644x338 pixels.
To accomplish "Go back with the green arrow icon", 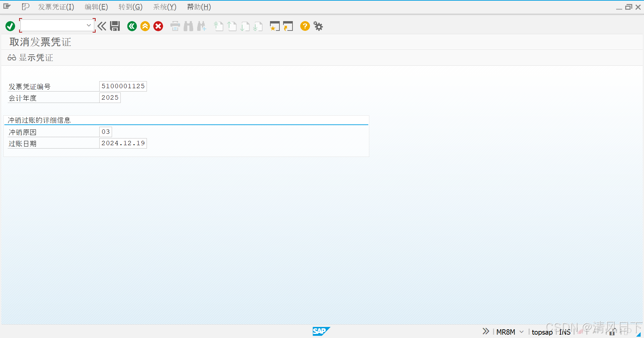I will (x=132, y=26).
